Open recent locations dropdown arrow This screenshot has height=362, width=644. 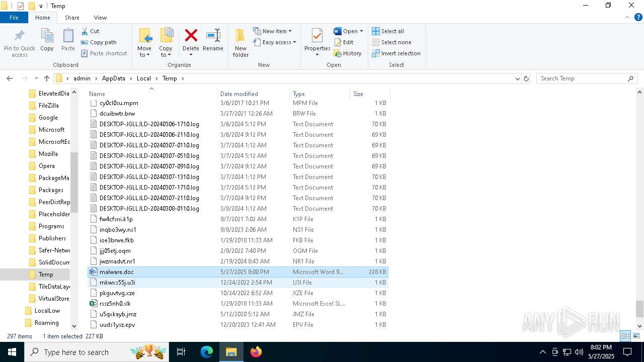[36, 78]
